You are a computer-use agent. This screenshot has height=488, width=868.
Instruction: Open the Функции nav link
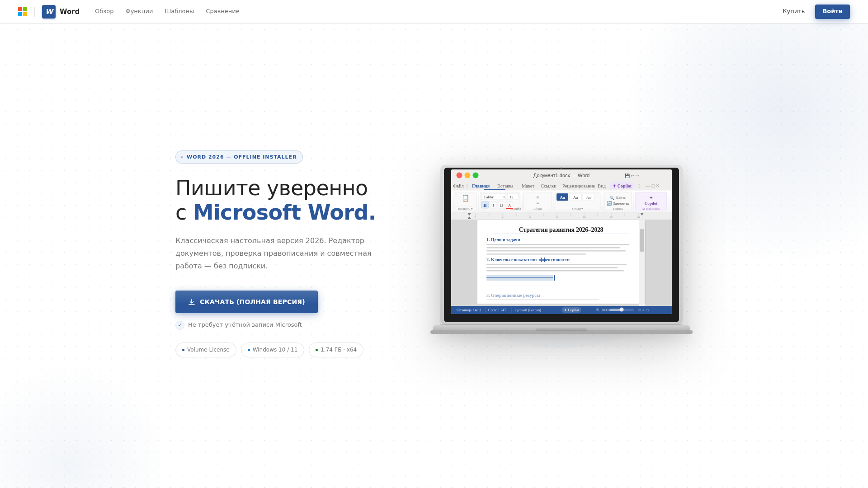[139, 11]
